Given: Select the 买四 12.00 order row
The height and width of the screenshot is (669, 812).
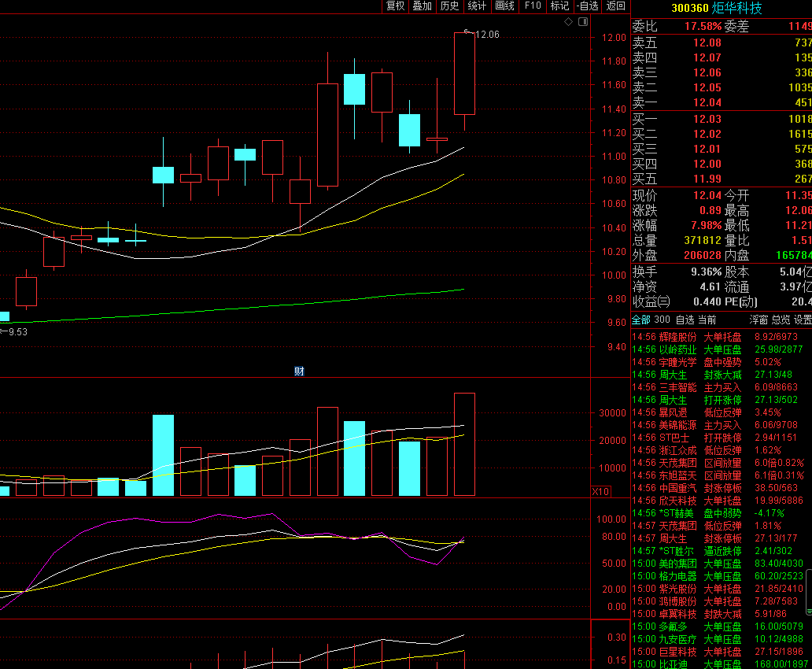Looking at the screenshot, I should (x=722, y=164).
